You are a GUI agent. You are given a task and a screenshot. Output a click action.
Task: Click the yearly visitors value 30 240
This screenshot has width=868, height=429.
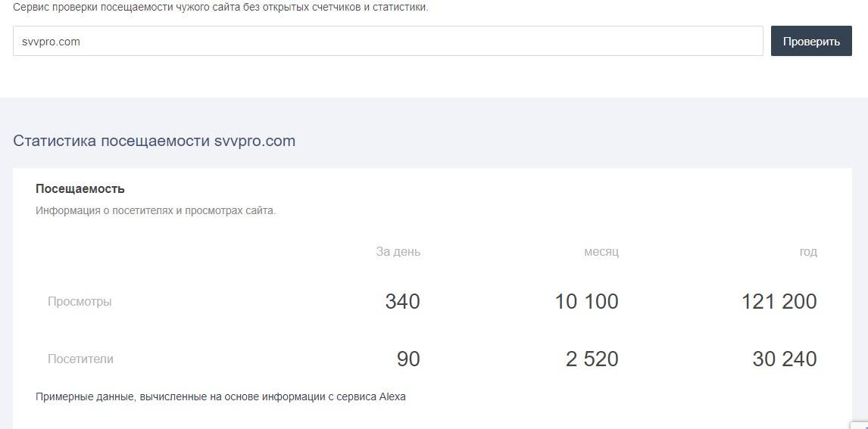(784, 359)
